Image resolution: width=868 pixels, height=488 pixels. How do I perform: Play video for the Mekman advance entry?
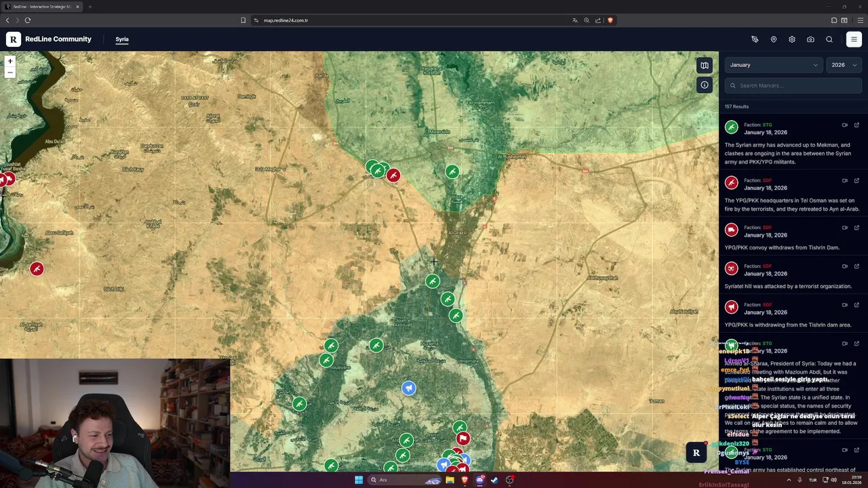point(845,125)
